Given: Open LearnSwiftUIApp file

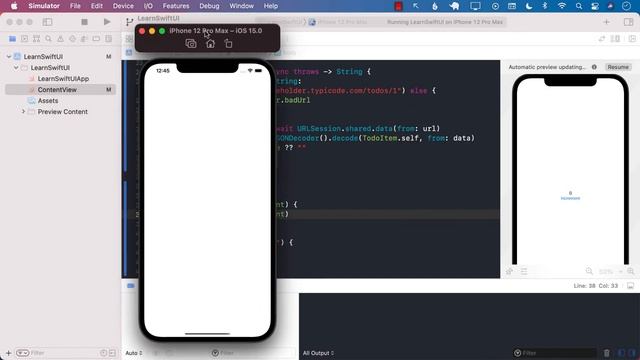Looking at the screenshot, I should click(63, 79).
